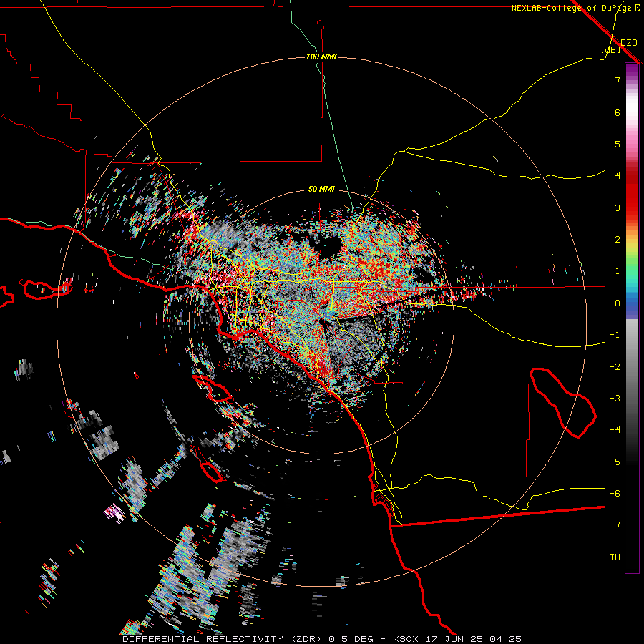Click the KSOX radar site identifier

point(406,639)
